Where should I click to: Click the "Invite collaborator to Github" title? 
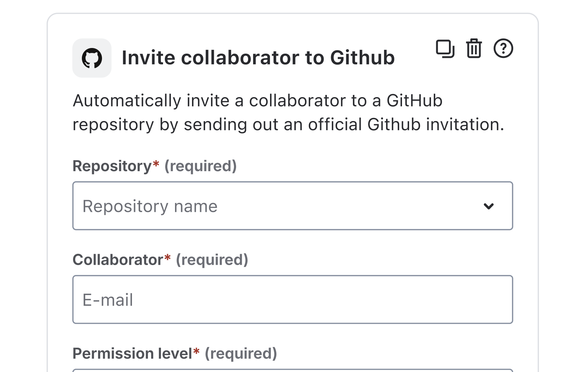[258, 57]
